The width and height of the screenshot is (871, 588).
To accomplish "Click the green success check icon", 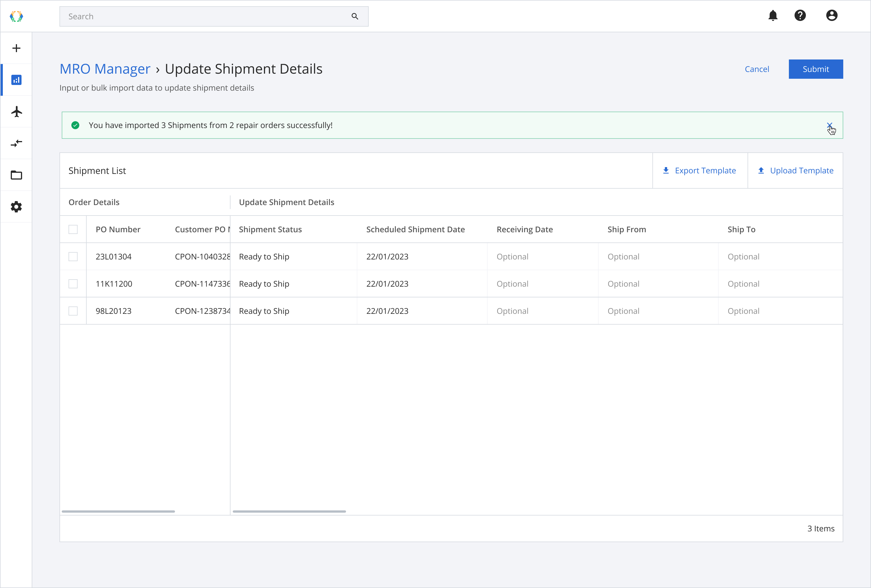I will coord(75,125).
